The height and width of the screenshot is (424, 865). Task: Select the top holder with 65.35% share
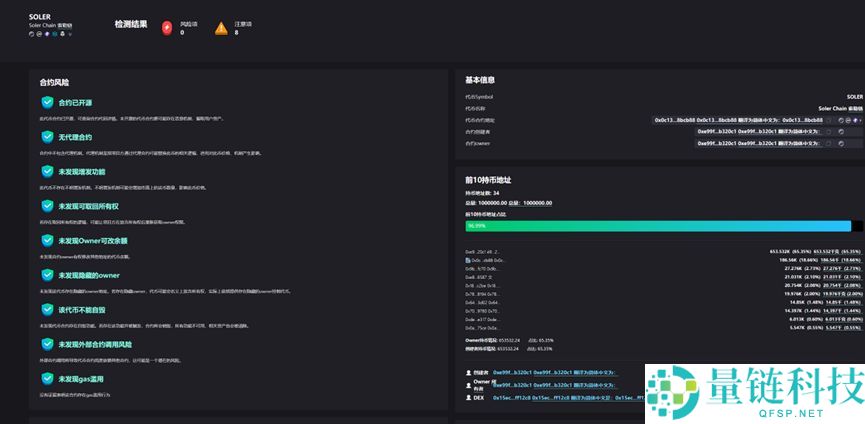point(483,252)
